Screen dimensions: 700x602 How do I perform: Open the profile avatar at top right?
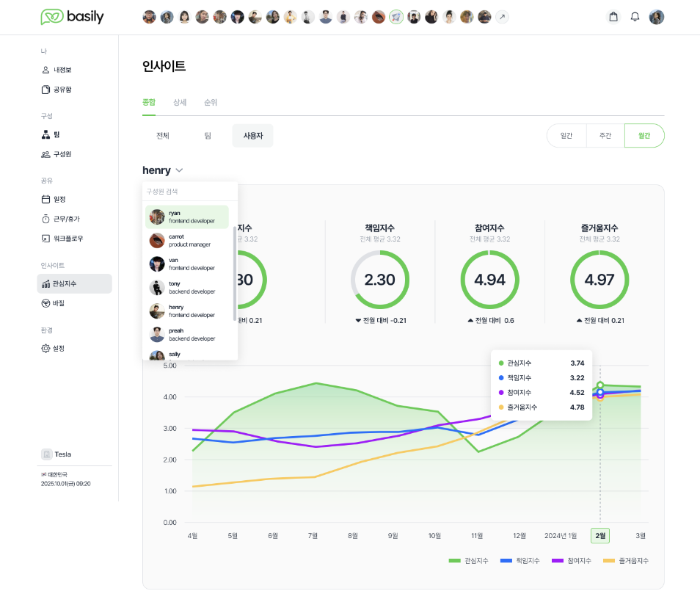pos(656,17)
